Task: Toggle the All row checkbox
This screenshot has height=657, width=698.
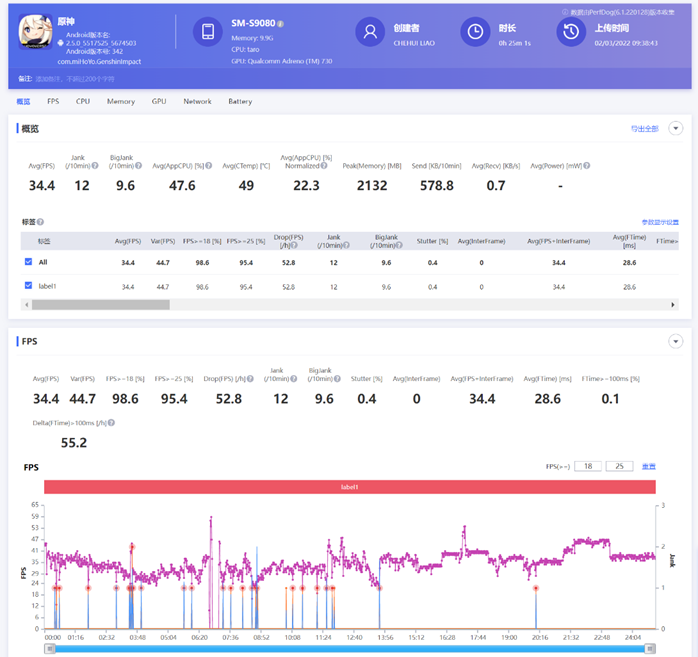Action: click(x=28, y=262)
